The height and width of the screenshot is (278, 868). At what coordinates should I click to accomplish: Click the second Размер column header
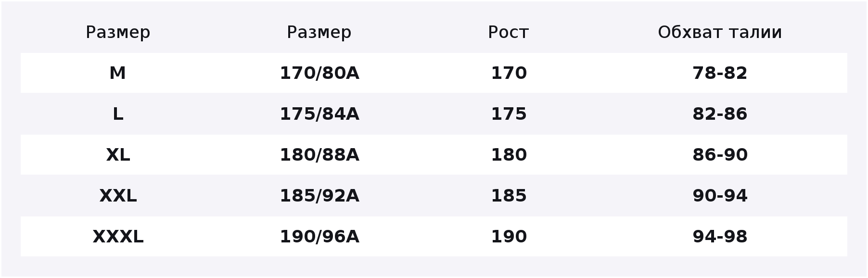pyautogui.click(x=319, y=33)
